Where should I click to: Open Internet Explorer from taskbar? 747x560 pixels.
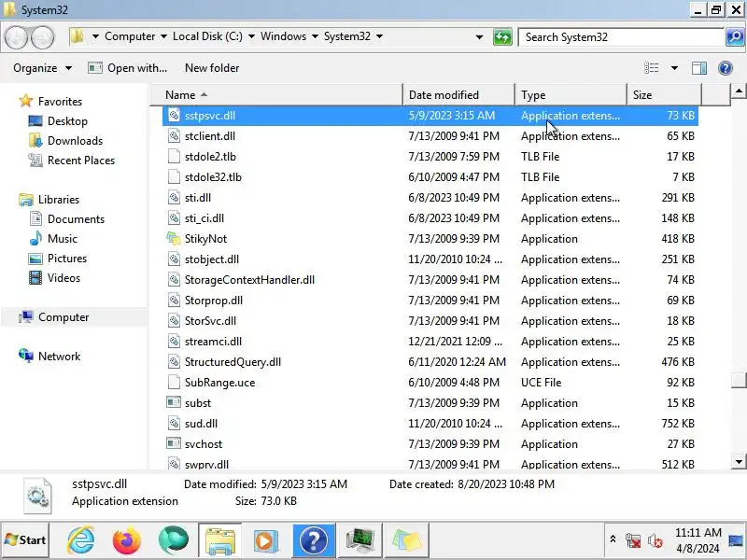(x=81, y=540)
